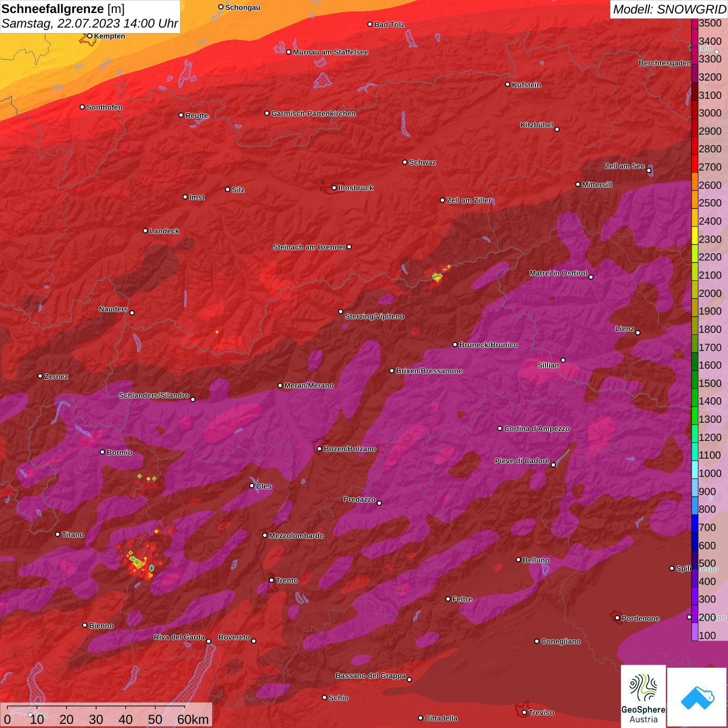The width and height of the screenshot is (728, 728).
Task: Click the 'Bruneck/Brunico' label
Action: tap(488, 345)
